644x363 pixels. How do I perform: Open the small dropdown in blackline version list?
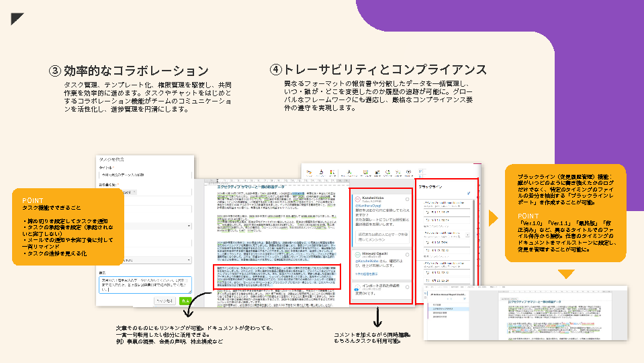pyautogui.click(x=468, y=236)
